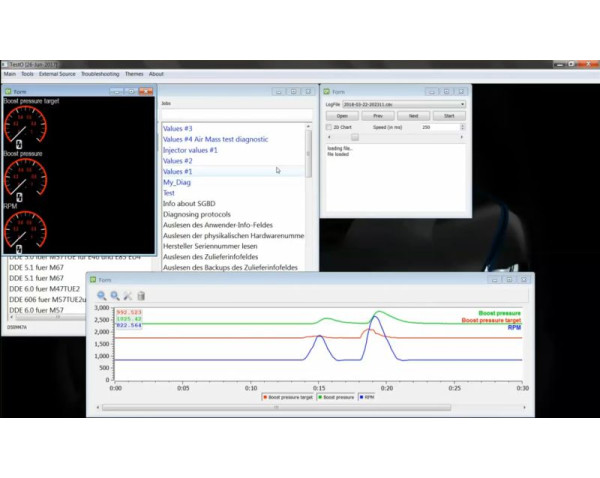This screenshot has width=600, height=478.
Task: Click the trash icon in chart toolbar
Action: (x=141, y=296)
